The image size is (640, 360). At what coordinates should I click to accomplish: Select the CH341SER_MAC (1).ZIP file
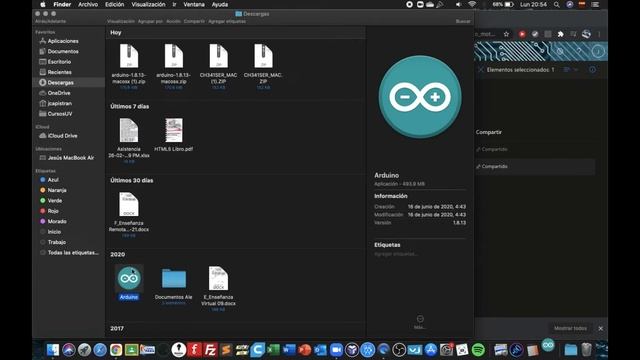pyautogui.click(x=218, y=56)
